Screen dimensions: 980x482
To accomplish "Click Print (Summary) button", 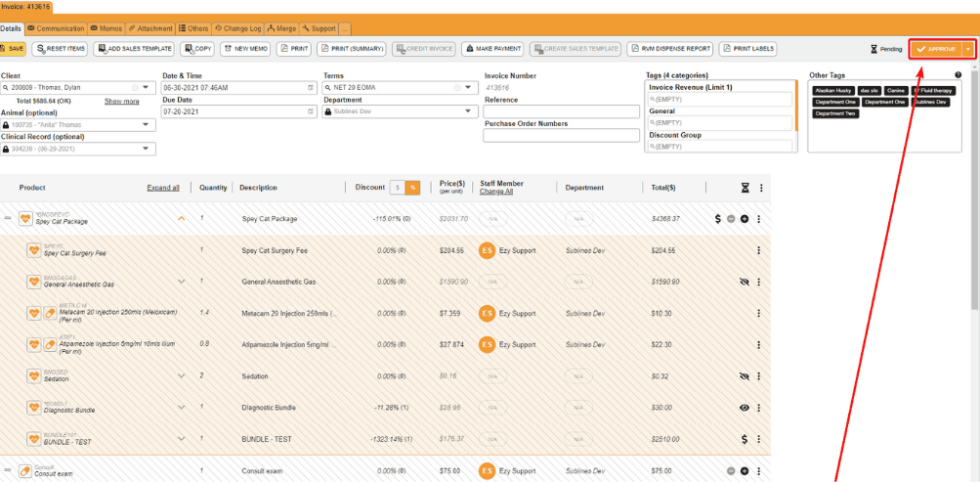I will tap(351, 49).
